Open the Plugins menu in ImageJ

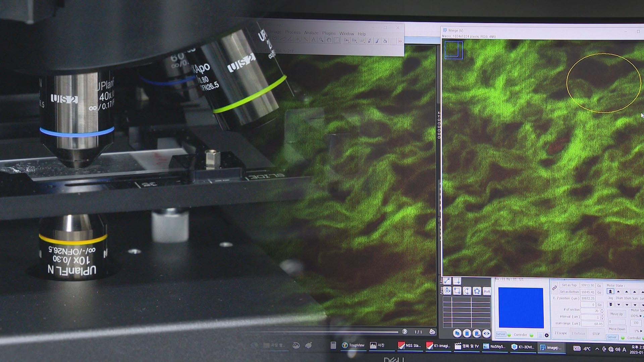pyautogui.click(x=329, y=33)
